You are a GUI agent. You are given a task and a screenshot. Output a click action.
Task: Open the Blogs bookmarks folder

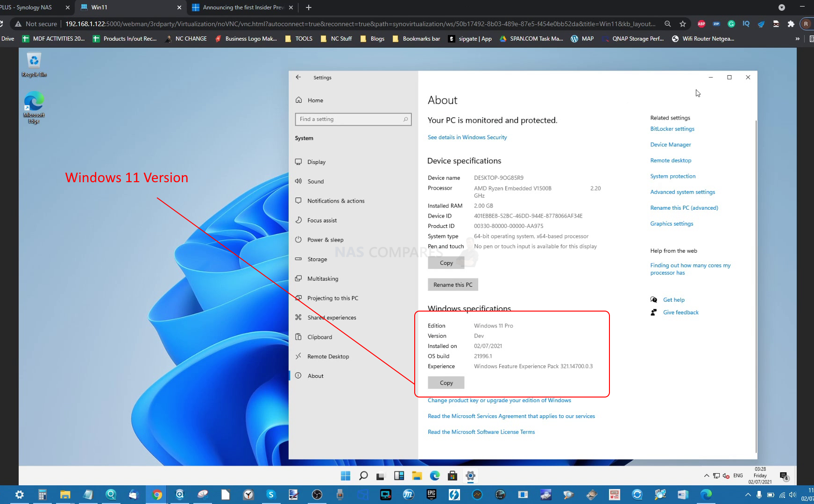click(x=372, y=39)
